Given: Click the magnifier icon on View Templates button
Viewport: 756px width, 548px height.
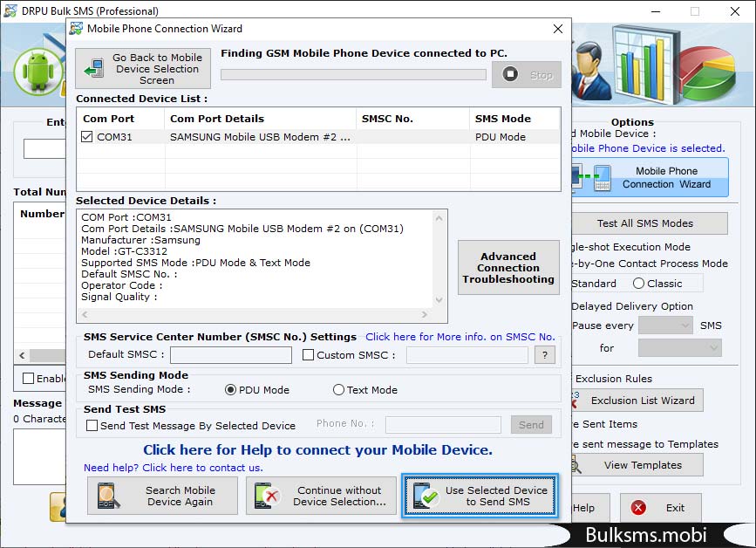Looking at the screenshot, I should (576, 465).
